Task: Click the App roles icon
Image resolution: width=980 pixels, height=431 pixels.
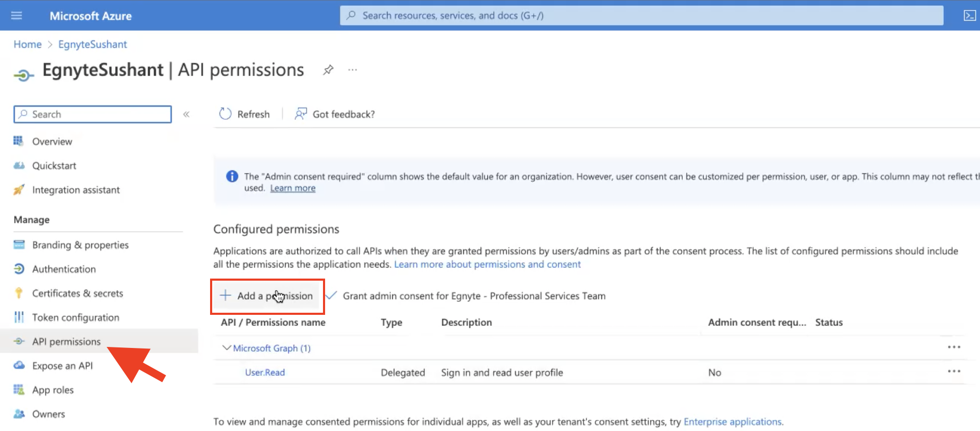Action: [19, 389]
